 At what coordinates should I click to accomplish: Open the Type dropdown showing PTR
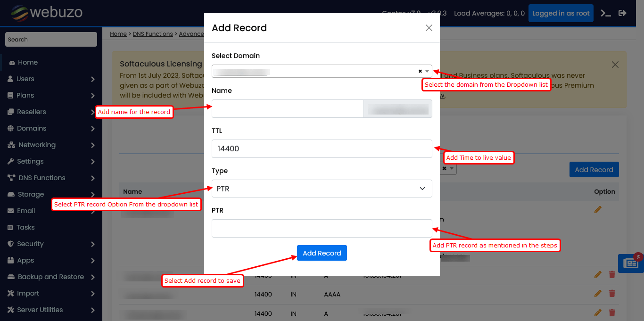(322, 189)
